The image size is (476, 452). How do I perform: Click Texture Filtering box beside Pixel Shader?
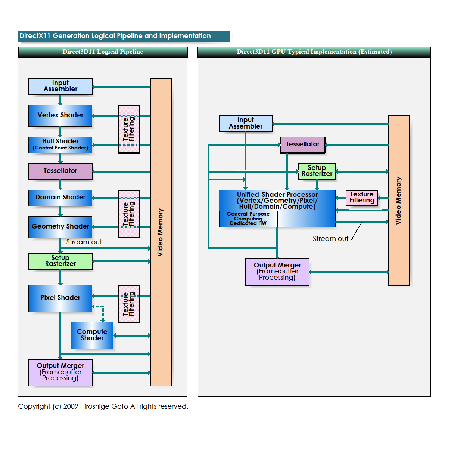pyautogui.click(x=129, y=304)
